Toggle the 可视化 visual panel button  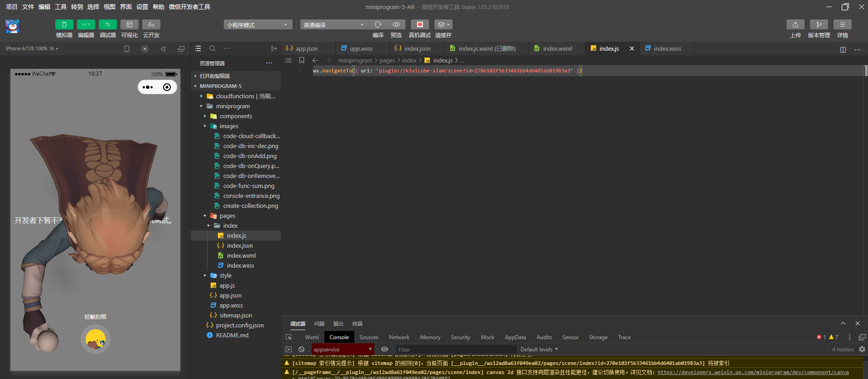[129, 24]
